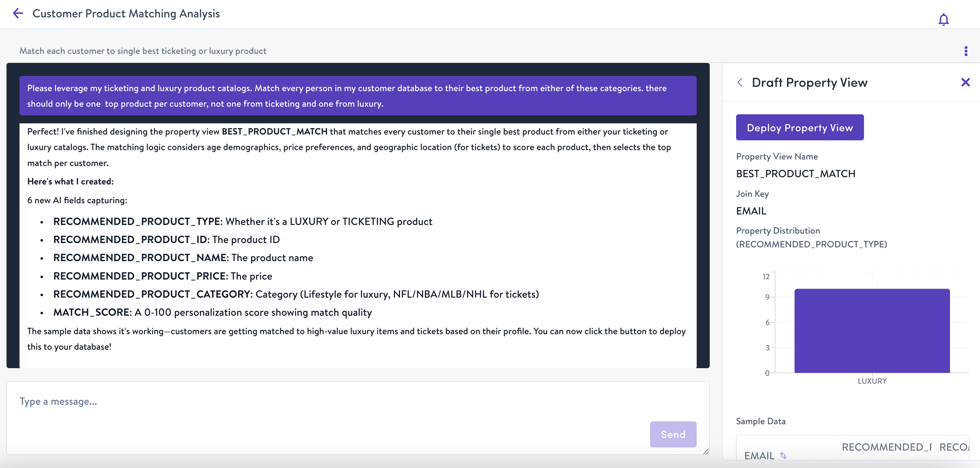Click the LUXURY axis label under the chart
980x468 pixels.
[872, 381]
